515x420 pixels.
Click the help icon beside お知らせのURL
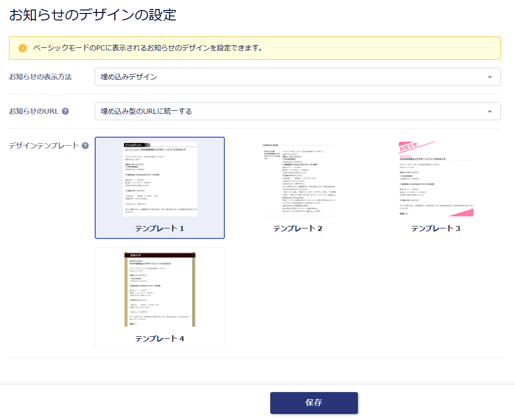(x=65, y=111)
